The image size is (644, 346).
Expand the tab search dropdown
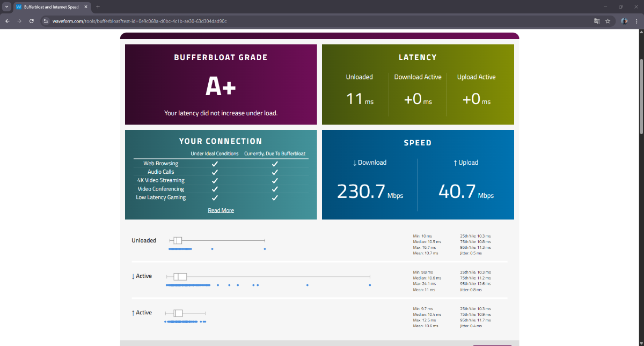pos(6,6)
